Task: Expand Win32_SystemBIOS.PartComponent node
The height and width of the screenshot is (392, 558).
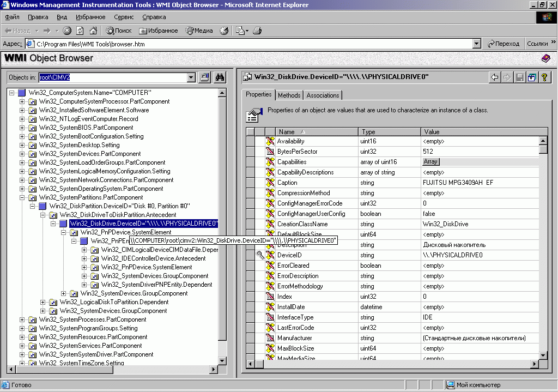Action: [22, 128]
